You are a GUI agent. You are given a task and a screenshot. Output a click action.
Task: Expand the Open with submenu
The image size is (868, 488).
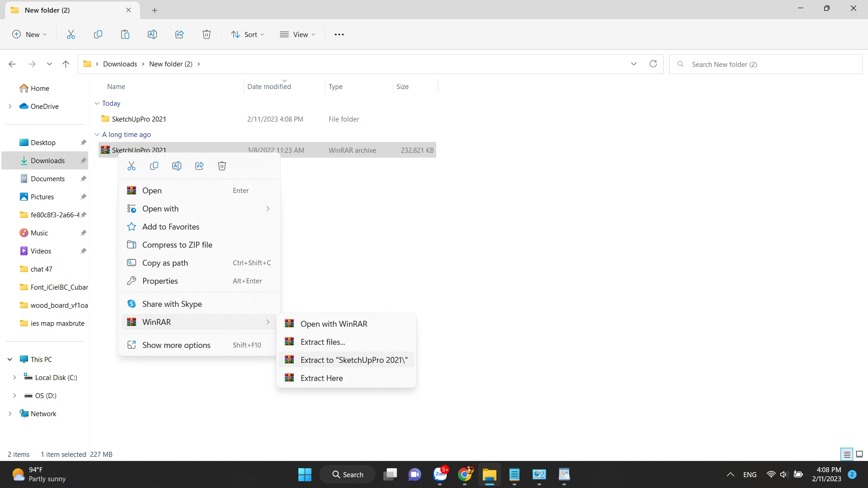(x=268, y=208)
